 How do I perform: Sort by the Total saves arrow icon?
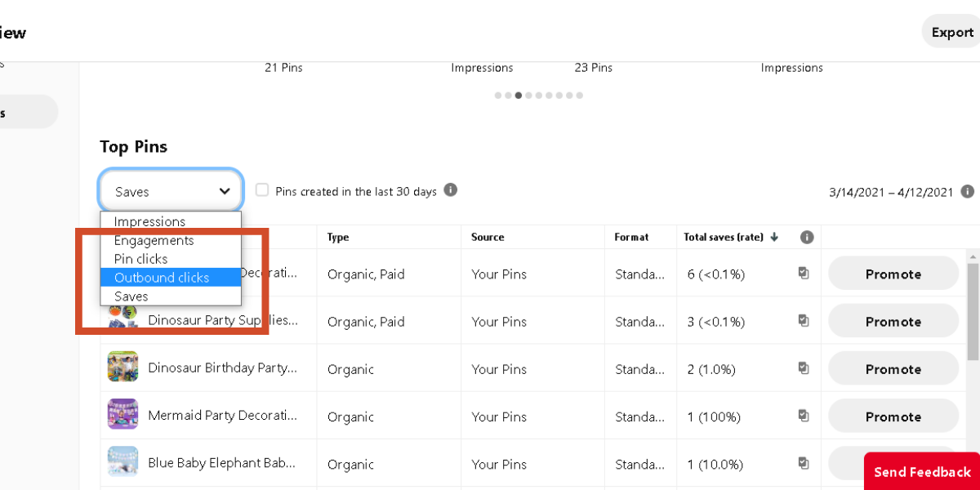774,237
